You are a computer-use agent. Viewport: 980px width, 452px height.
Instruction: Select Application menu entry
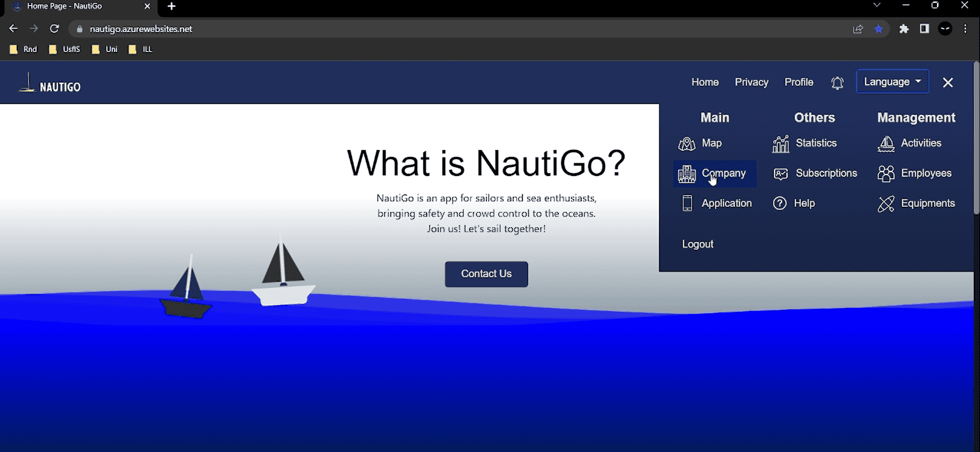point(726,203)
